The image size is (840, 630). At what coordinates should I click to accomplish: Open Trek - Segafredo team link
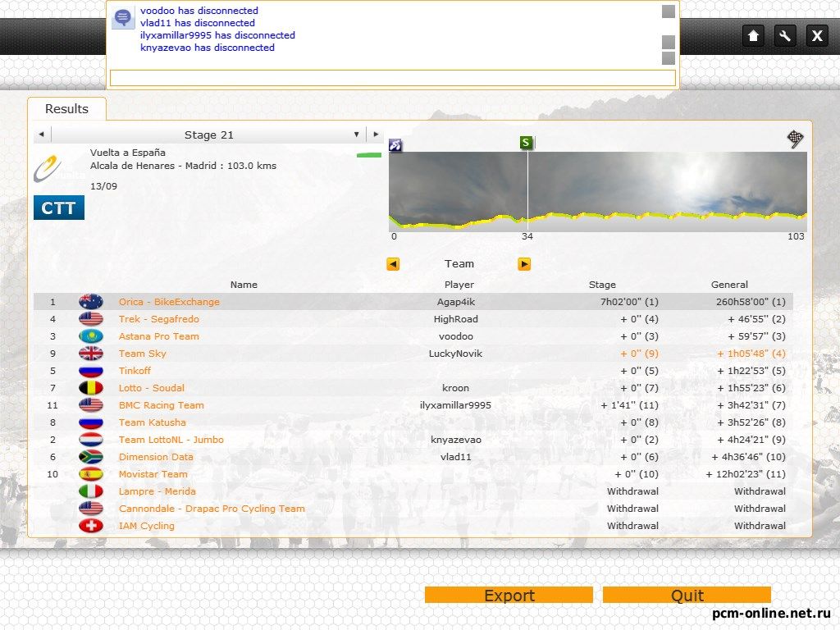point(159,319)
